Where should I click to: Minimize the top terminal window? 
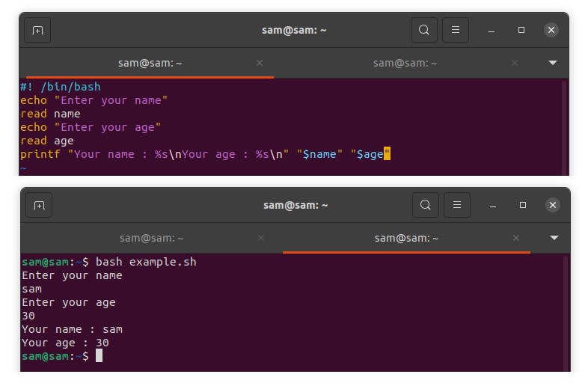pyautogui.click(x=491, y=31)
